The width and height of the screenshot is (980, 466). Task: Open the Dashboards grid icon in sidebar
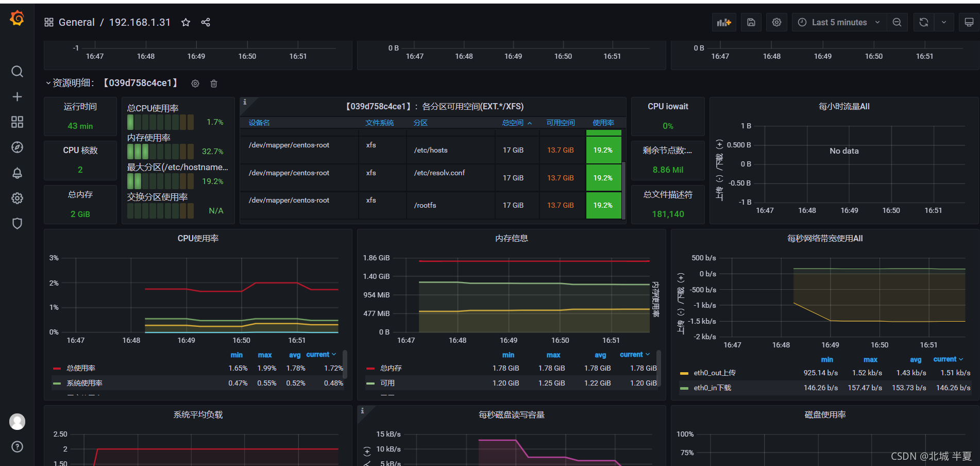(17, 122)
